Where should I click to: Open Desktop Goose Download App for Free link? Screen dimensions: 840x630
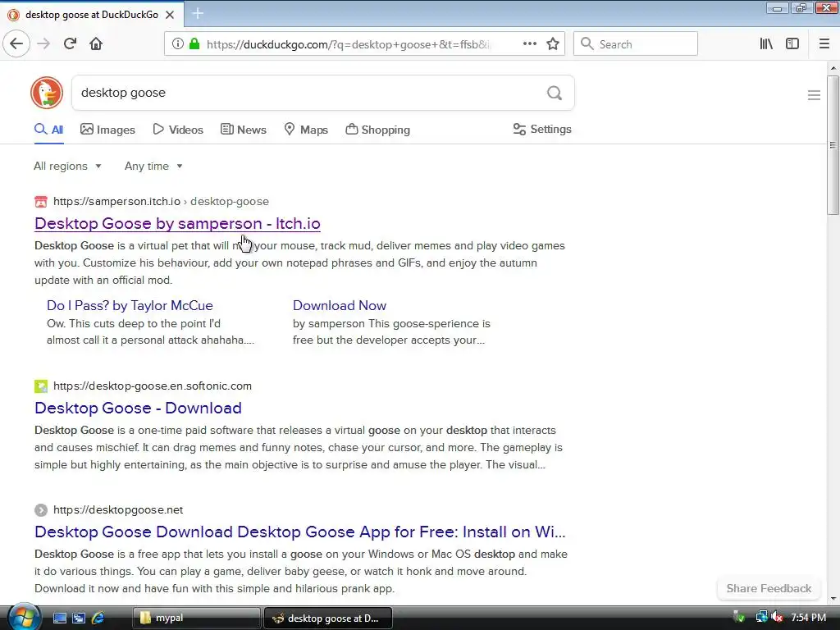(x=299, y=532)
